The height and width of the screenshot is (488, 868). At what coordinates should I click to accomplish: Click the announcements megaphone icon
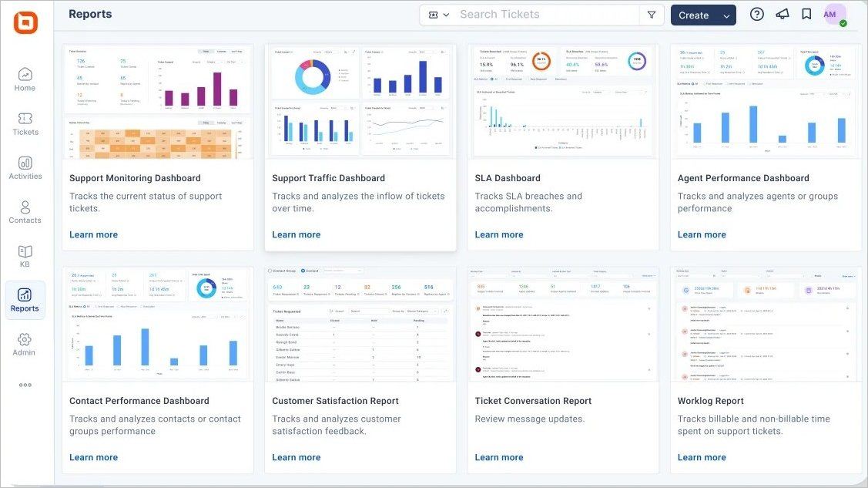coord(782,13)
